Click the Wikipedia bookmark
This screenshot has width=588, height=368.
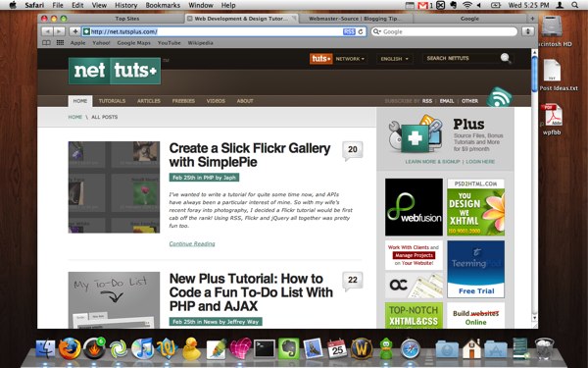(x=200, y=43)
